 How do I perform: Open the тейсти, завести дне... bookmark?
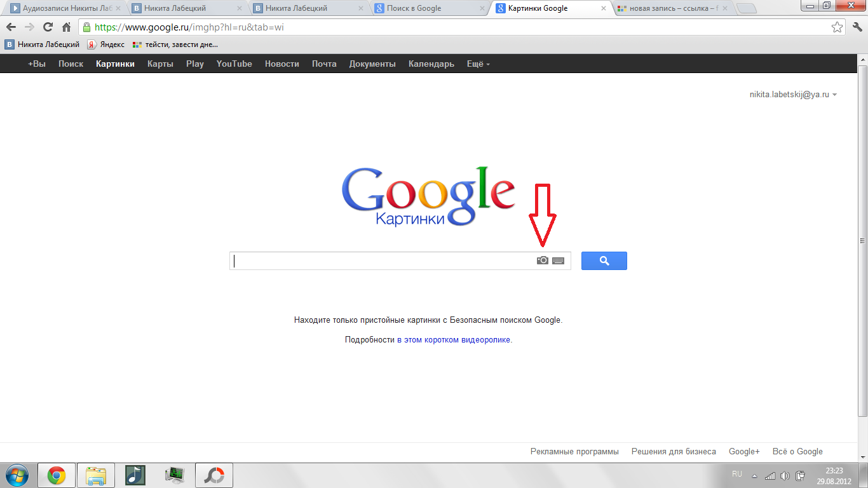click(175, 44)
